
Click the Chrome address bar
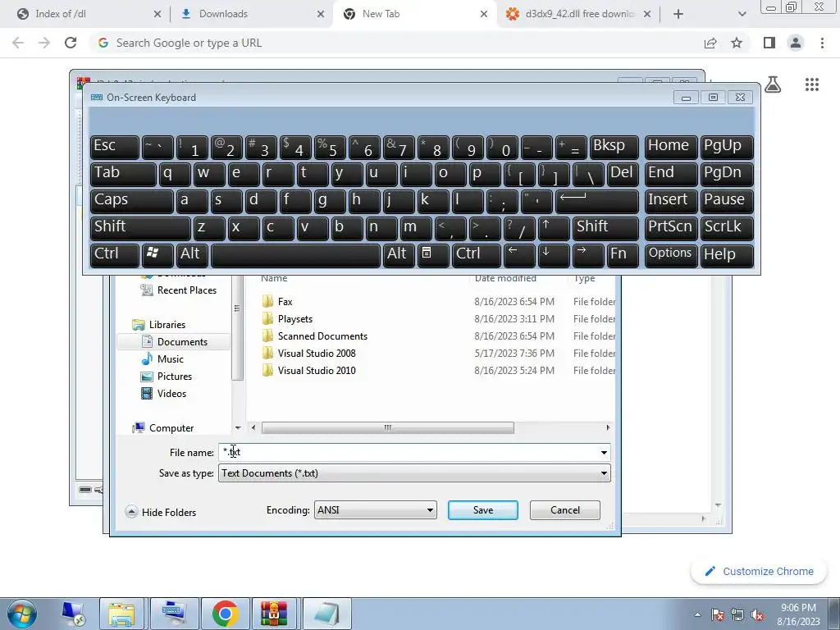396,43
